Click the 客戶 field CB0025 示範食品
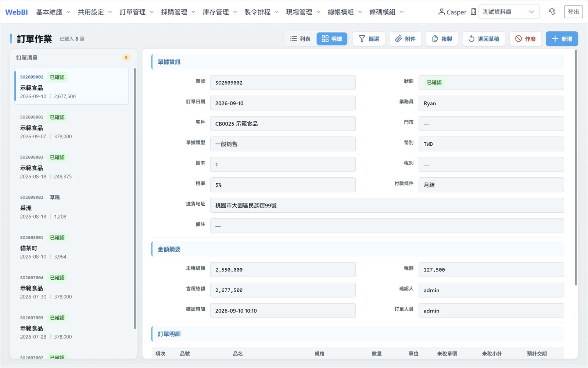The height and width of the screenshot is (368, 588). 283,124
